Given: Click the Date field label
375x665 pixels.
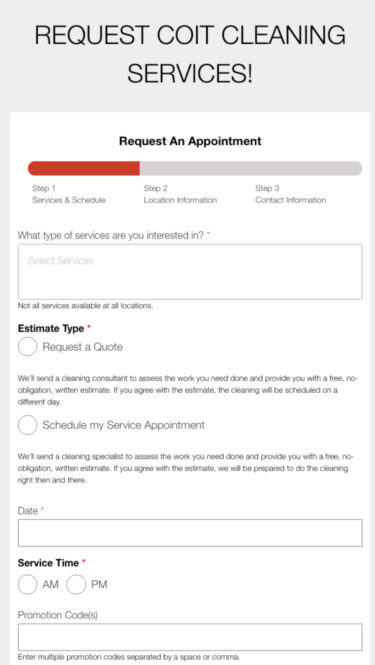Looking at the screenshot, I should pyautogui.click(x=28, y=511).
